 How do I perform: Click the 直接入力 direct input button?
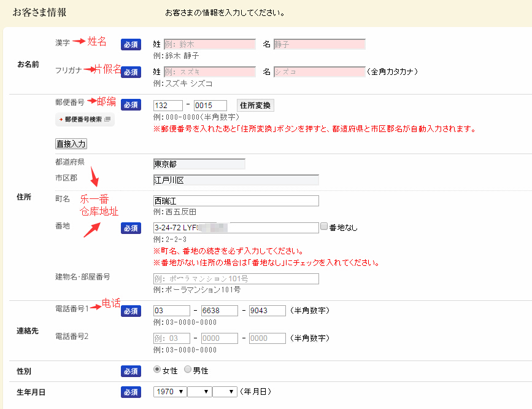click(71, 144)
